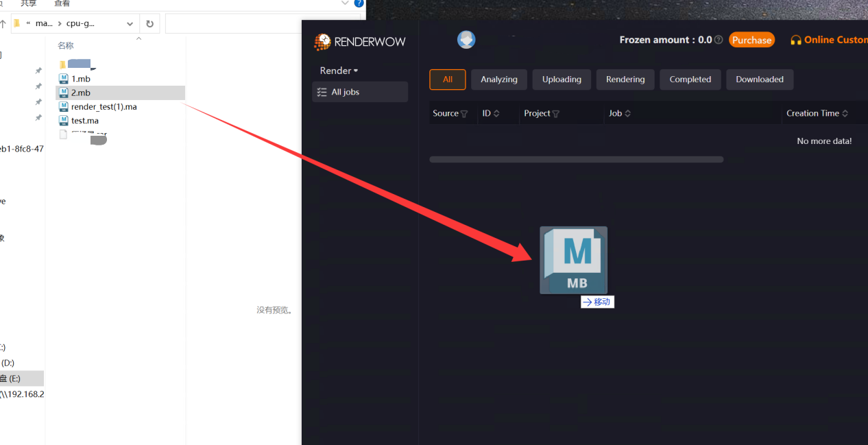Switch to the All tab
868x445 pixels.
448,80
